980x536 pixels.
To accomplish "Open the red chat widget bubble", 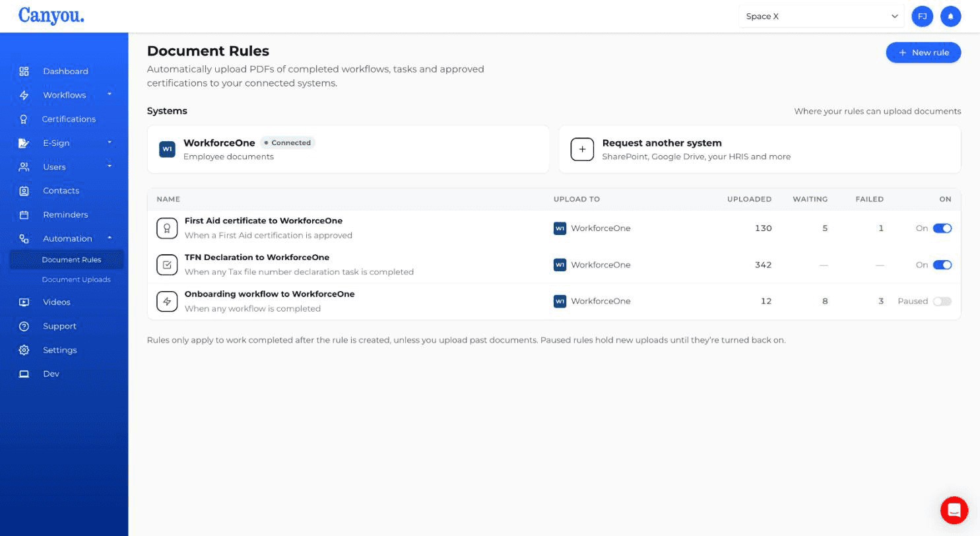I will [x=954, y=510].
